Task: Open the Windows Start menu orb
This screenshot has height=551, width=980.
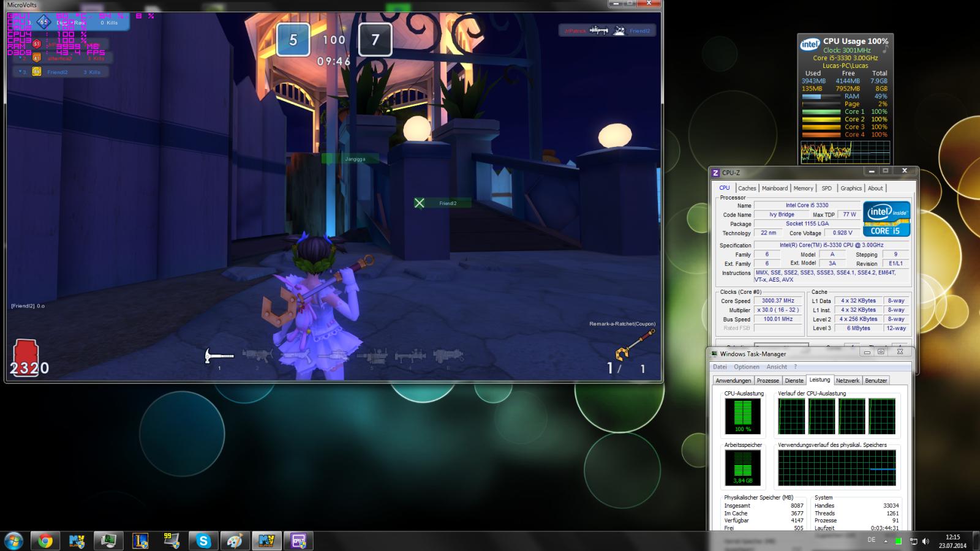Action: point(13,541)
